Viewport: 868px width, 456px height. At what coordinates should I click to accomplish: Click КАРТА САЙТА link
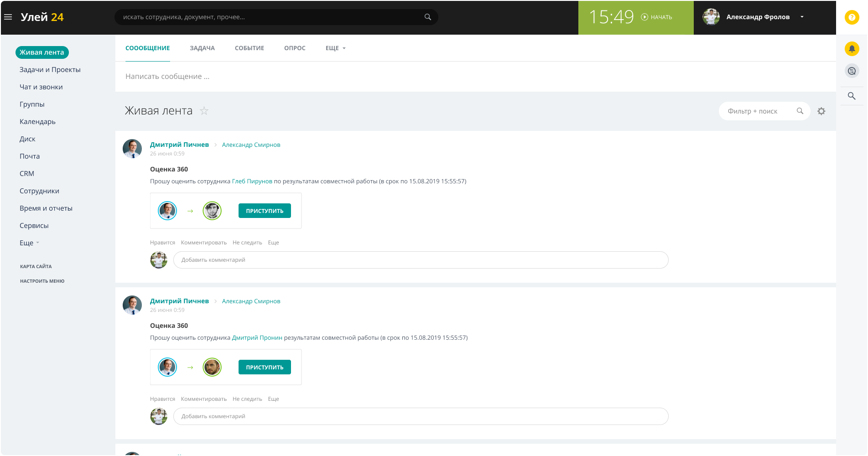[x=36, y=266]
